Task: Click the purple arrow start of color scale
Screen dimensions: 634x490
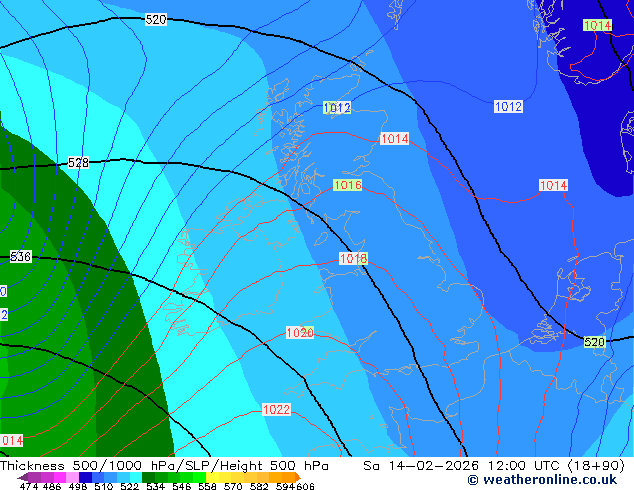Action: click(x=23, y=477)
